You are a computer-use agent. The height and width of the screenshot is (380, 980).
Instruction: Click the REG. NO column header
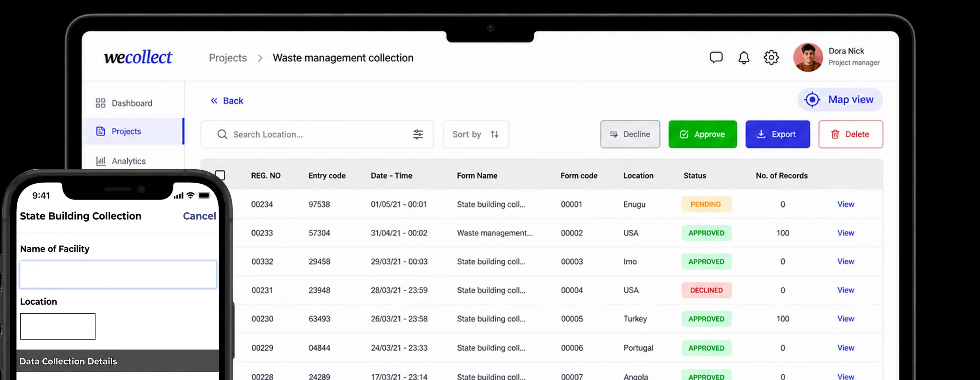[x=265, y=175]
